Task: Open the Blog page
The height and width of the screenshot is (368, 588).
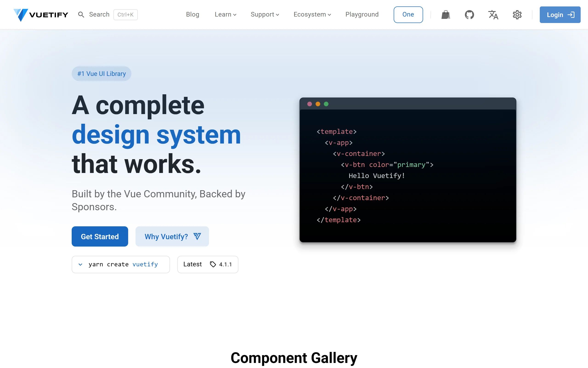Action: click(x=193, y=14)
